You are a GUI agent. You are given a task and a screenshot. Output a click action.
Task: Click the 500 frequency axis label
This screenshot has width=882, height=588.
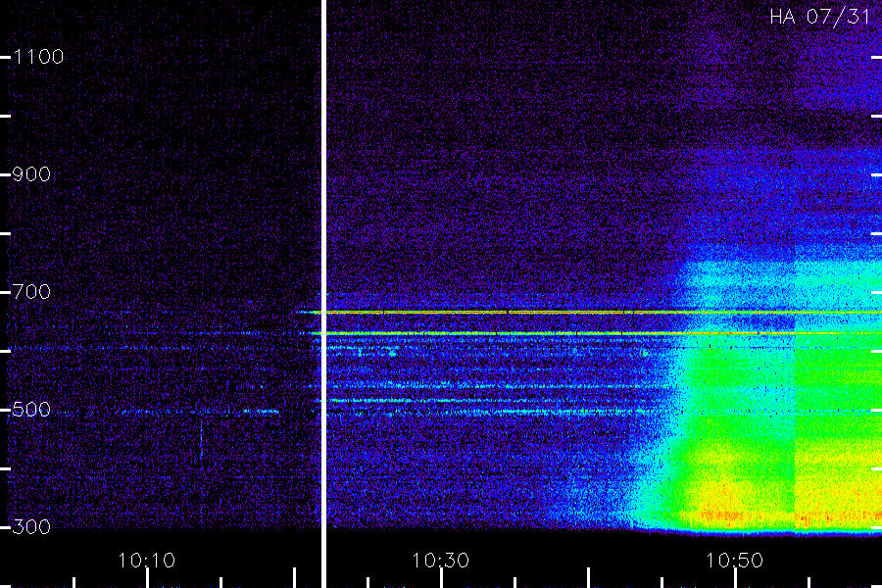tap(31, 410)
